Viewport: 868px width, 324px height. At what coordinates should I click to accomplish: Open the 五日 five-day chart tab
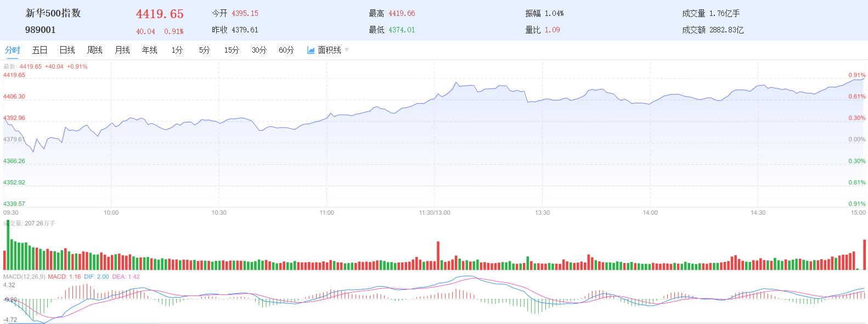[x=40, y=50]
